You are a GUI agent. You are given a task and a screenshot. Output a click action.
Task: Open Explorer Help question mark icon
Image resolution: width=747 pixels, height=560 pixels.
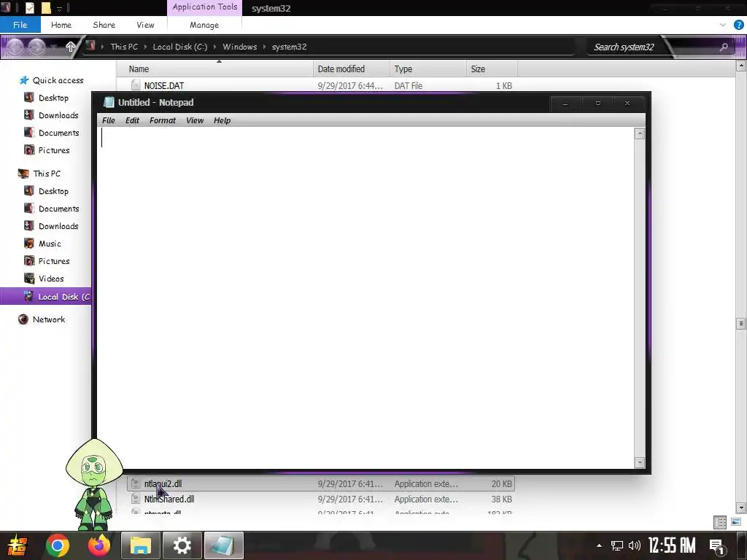click(x=738, y=25)
